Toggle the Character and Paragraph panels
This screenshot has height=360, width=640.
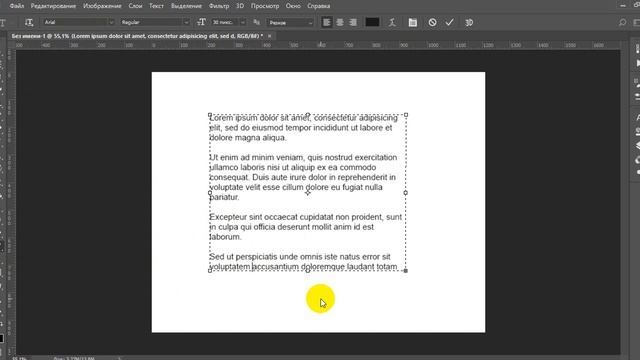[x=413, y=22]
